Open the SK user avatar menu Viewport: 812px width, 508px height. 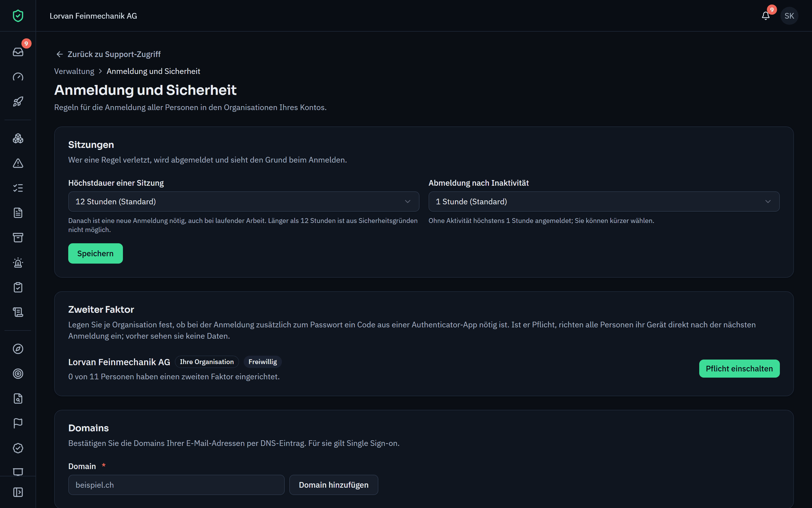point(789,16)
